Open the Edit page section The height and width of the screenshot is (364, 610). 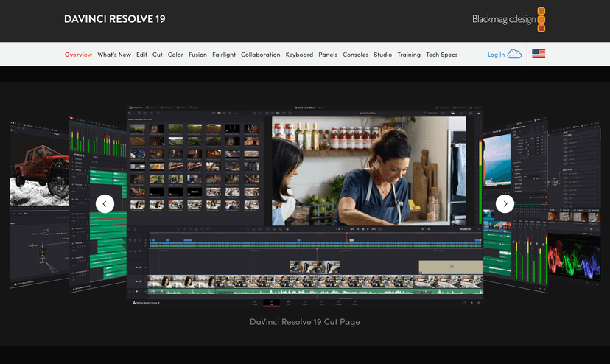pos(141,55)
